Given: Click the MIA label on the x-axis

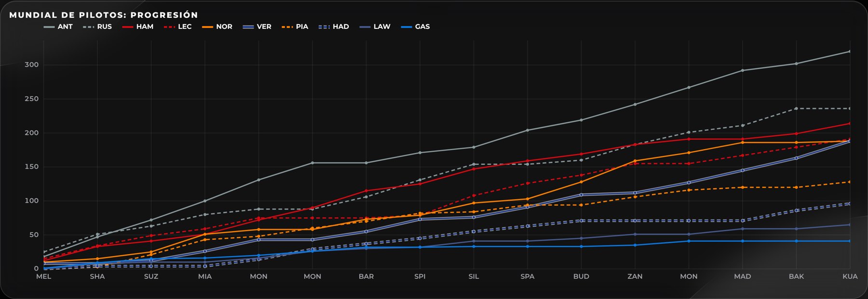Looking at the screenshot, I should coord(205,276).
